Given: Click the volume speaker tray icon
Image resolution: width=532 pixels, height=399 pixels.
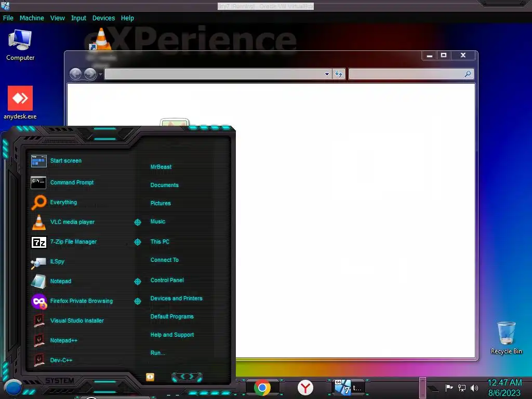Looking at the screenshot, I should pos(474,388).
